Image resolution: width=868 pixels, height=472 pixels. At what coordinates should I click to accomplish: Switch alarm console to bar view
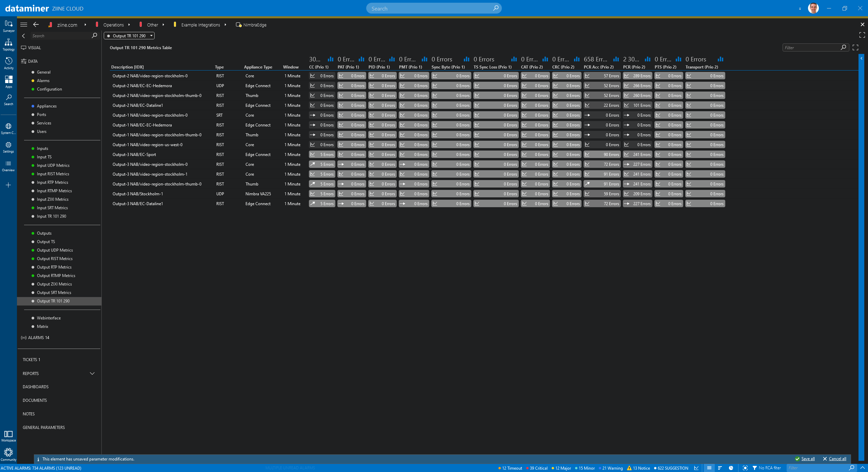point(720,468)
